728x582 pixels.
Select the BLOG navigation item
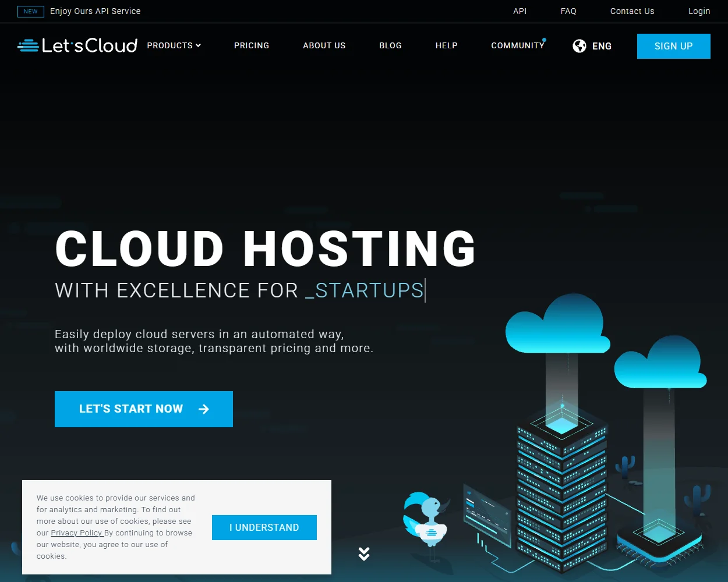tap(390, 45)
